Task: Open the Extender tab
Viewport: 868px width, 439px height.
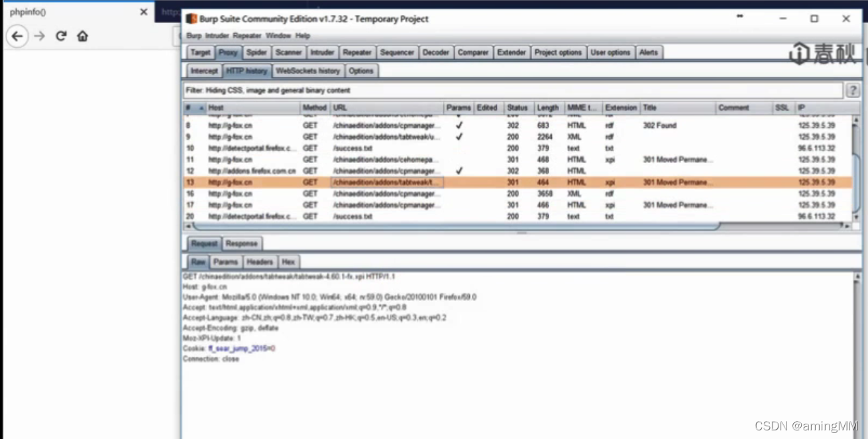Action: click(512, 52)
